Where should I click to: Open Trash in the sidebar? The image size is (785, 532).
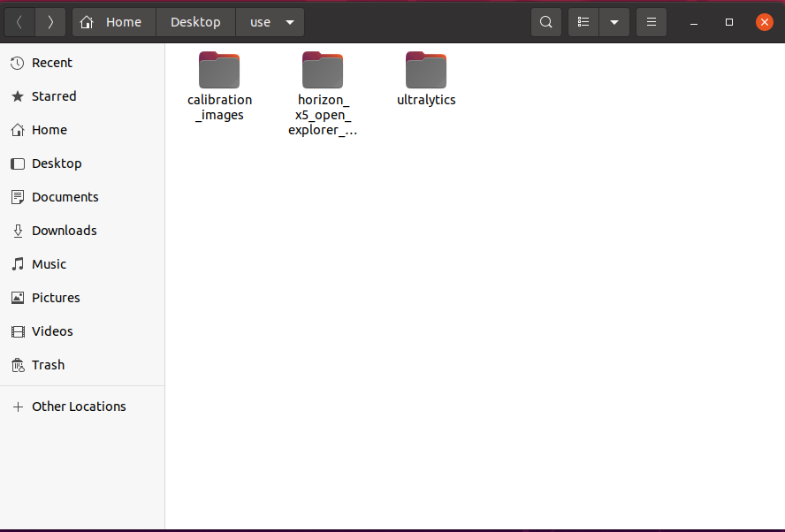point(48,365)
